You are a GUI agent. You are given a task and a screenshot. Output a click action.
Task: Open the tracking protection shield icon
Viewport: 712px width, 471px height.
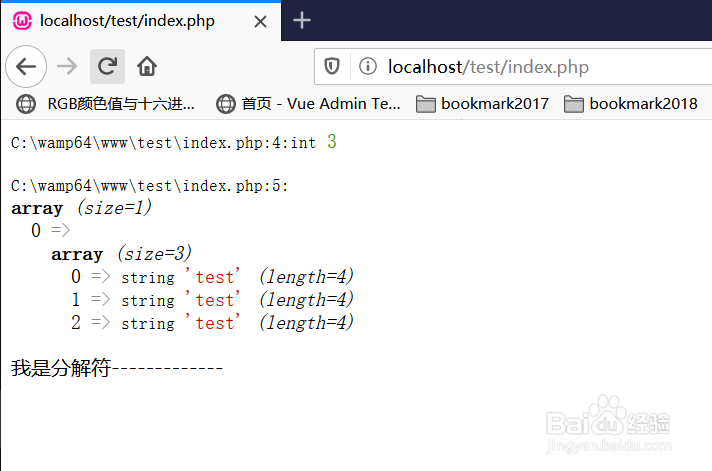click(331, 67)
